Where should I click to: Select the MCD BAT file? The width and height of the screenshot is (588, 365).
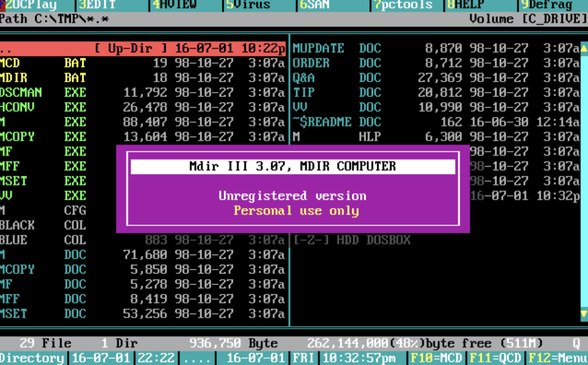point(143,63)
